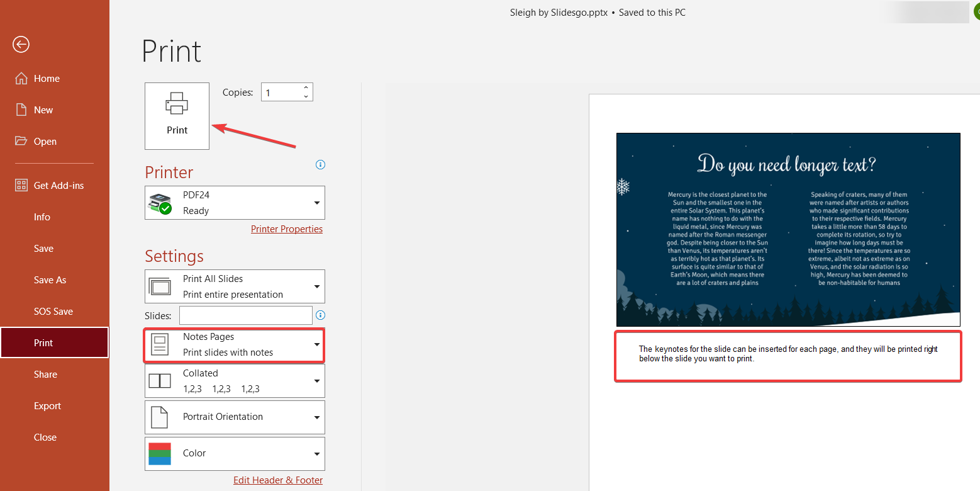Viewport: 980px width, 491px height.
Task: Expand the Color printing dropdown
Action: [235, 453]
